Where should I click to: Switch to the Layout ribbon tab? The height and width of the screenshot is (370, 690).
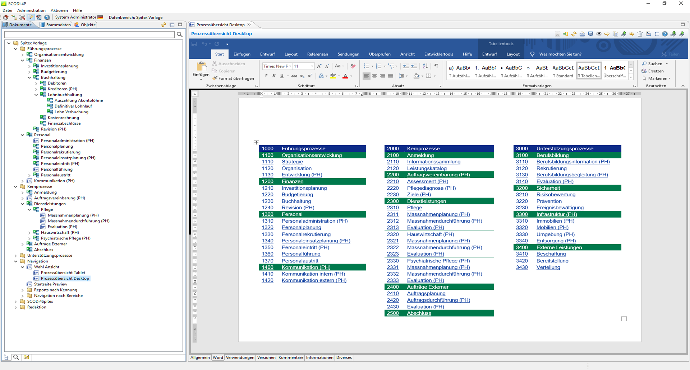tap(291, 54)
